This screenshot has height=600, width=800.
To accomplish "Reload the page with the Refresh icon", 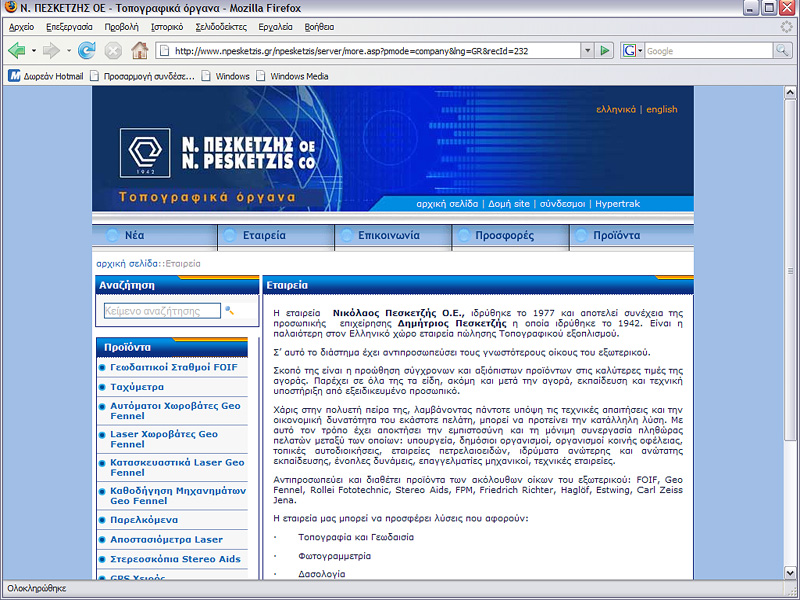I will click(x=87, y=51).
